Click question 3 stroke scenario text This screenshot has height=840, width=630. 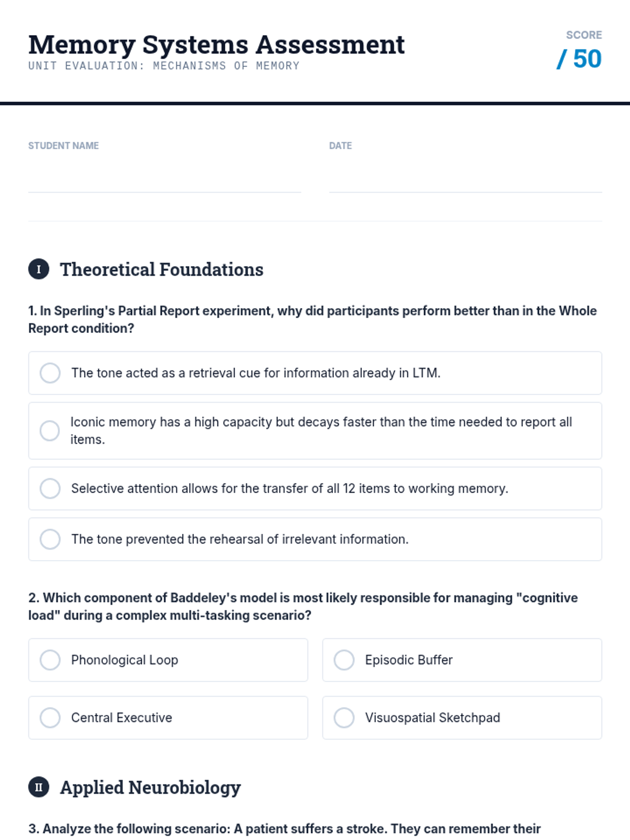pos(284,828)
